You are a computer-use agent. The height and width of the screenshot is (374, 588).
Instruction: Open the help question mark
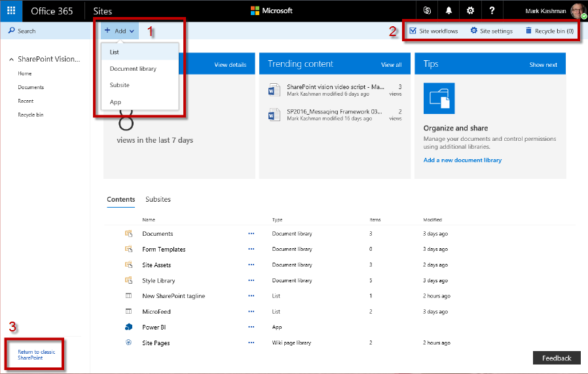pyautogui.click(x=492, y=10)
